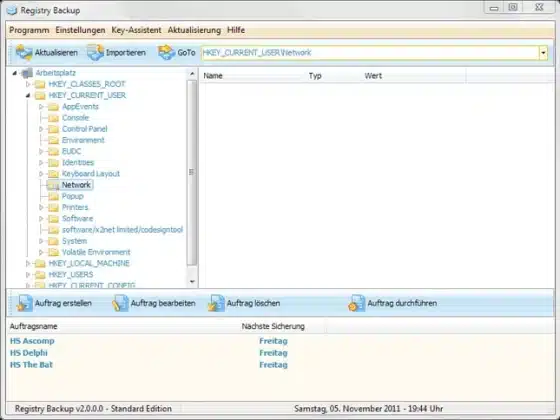Expand the Control Panel key
The width and height of the screenshot is (560, 420).
pos(41,129)
